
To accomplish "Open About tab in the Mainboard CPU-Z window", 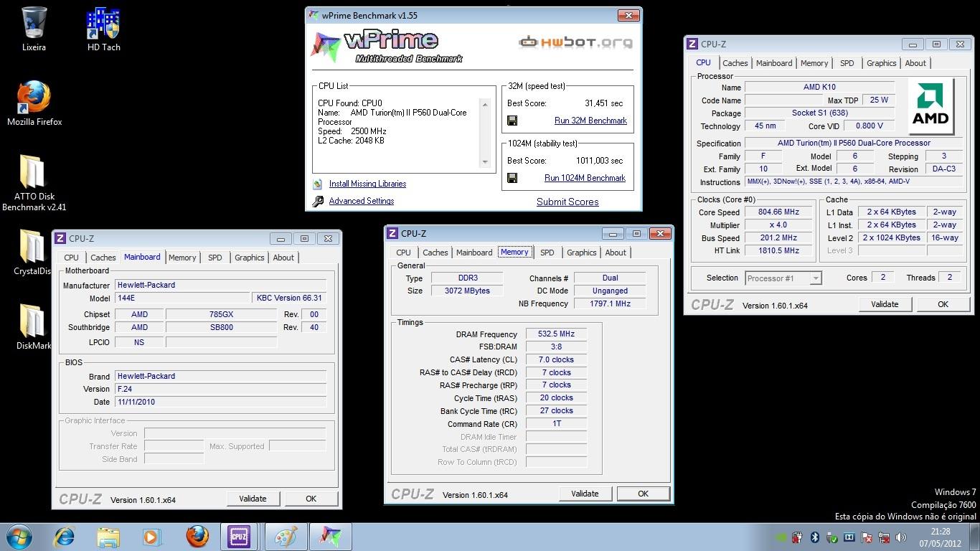I will tap(283, 258).
